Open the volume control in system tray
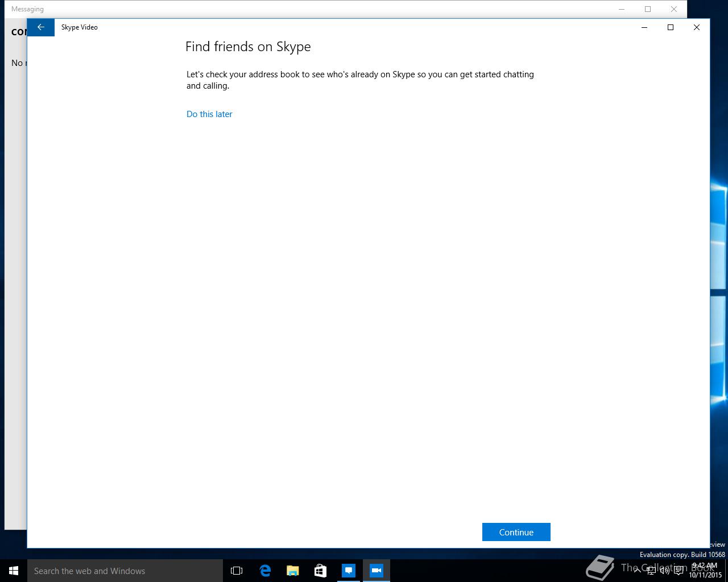 [x=664, y=571]
